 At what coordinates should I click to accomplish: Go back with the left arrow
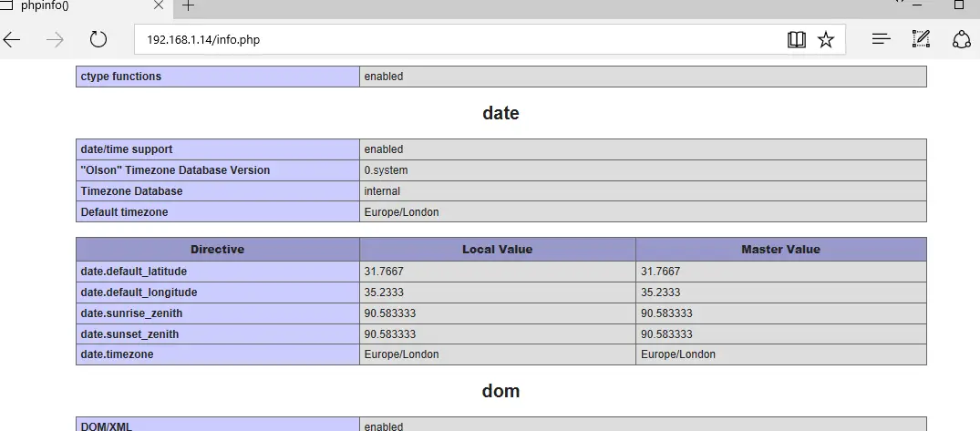[12, 40]
